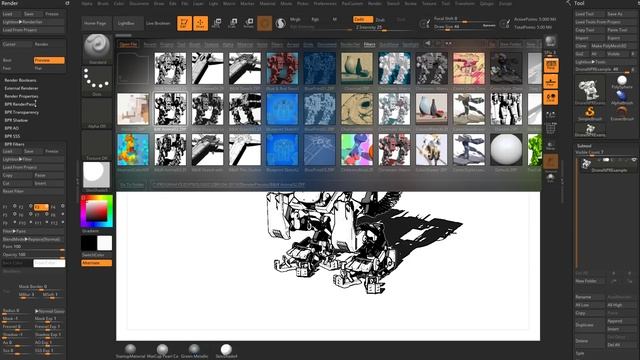Image resolution: width=640 pixels, height=360 pixels.
Task: Click the orange Floor button on right shelf
Action: (551, 82)
